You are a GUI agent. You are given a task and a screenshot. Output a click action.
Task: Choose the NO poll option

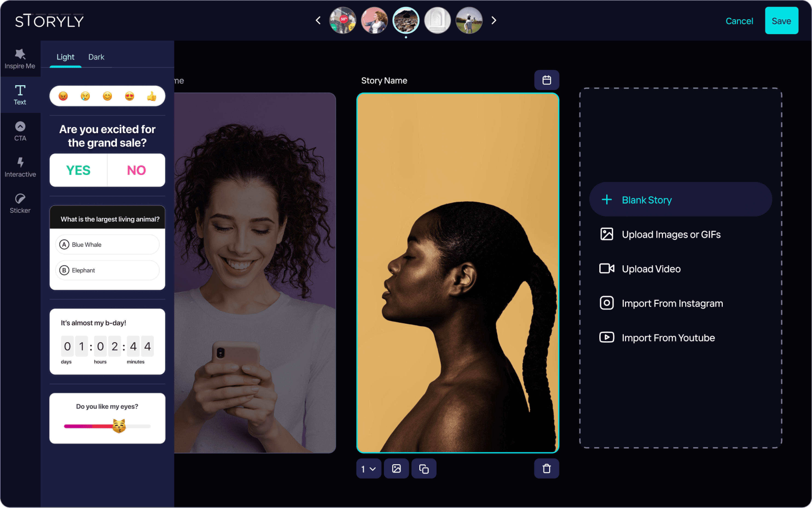(136, 170)
